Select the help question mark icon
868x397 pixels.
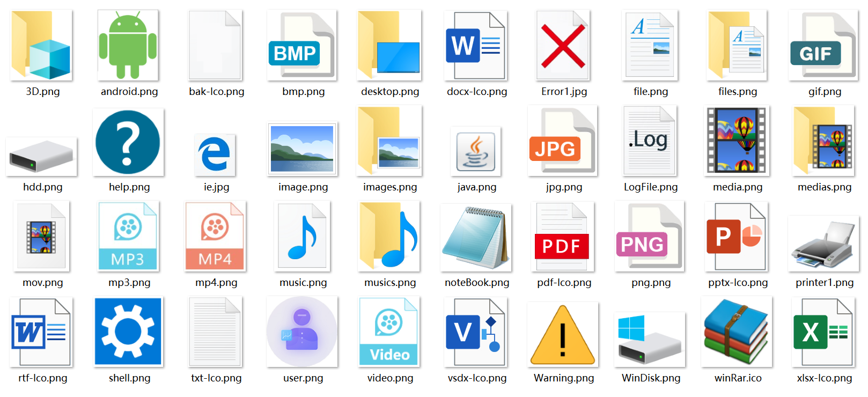(x=128, y=142)
